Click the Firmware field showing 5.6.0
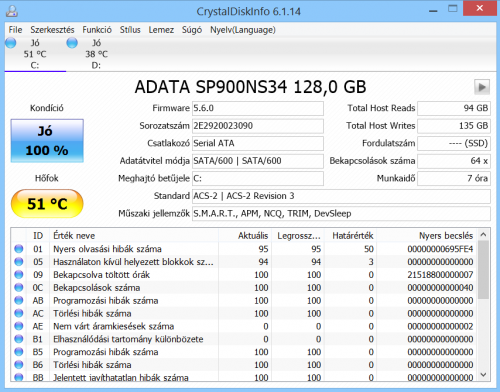 click(258, 108)
